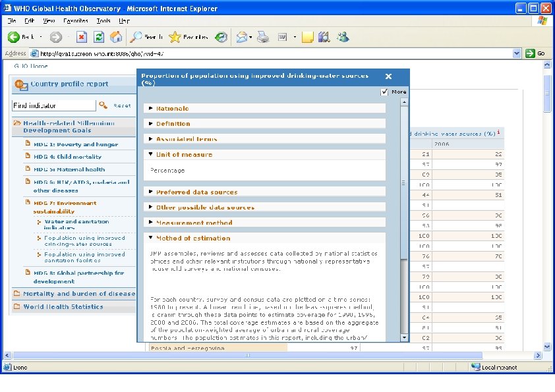Viewport: 555px width, 392px height.
Task: Click the Reset link
Action: pyautogui.click(x=122, y=105)
